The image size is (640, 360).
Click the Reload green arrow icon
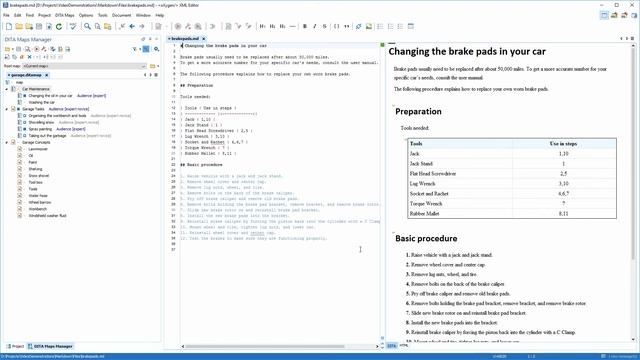pos(59,27)
